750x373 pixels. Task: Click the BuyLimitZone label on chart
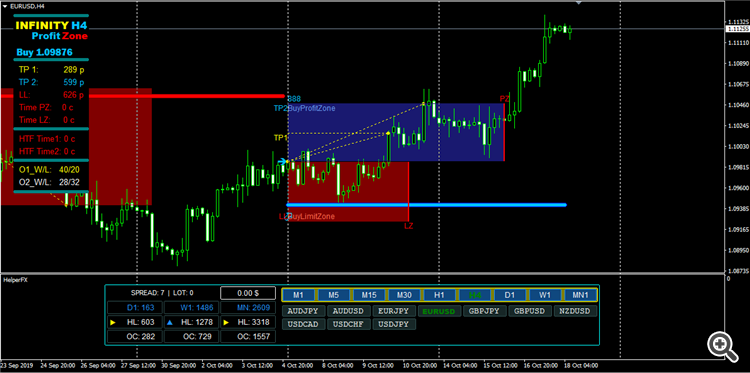coord(311,217)
